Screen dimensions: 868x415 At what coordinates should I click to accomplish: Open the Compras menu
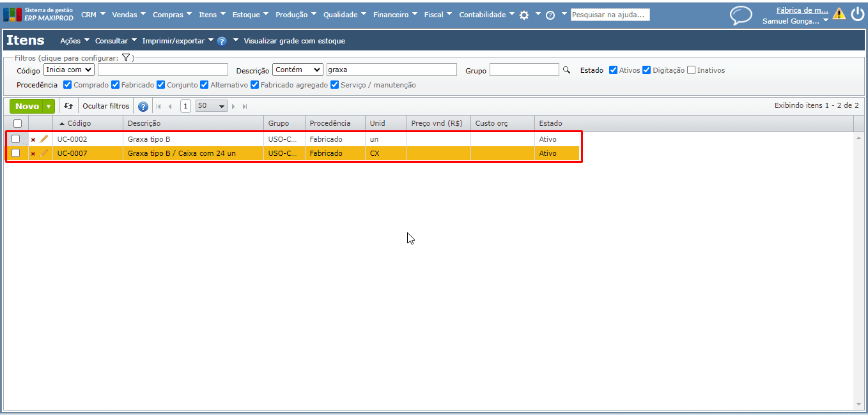pos(173,15)
